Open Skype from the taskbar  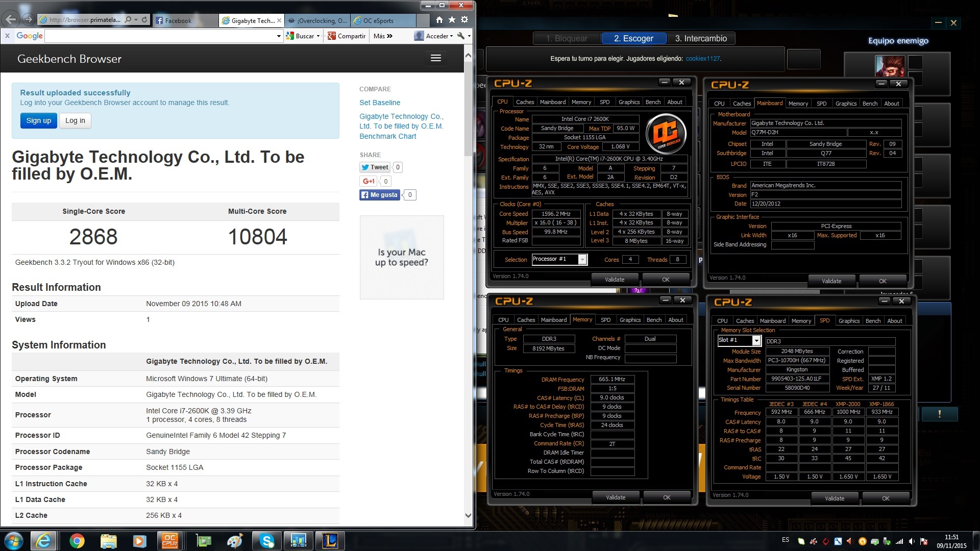click(267, 541)
